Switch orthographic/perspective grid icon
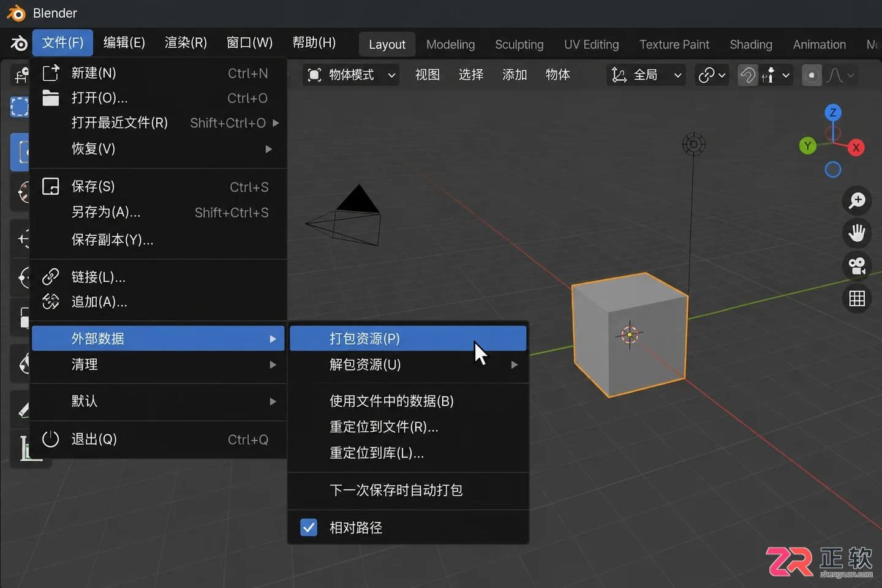 click(856, 298)
